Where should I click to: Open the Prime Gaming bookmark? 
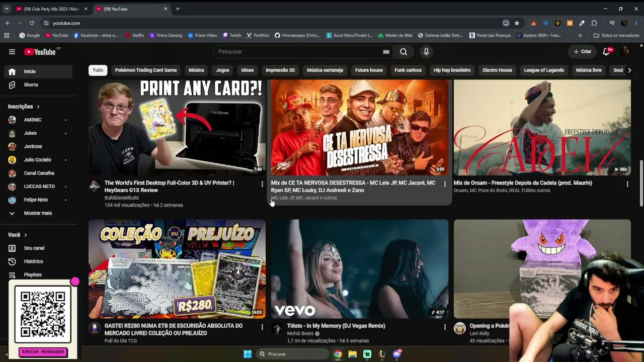coord(166,36)
